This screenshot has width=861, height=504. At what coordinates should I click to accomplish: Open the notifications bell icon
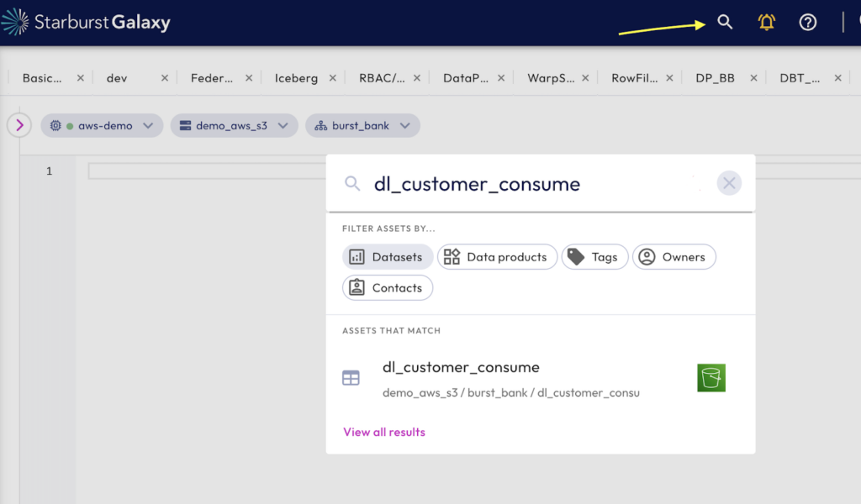pos(766,23)
